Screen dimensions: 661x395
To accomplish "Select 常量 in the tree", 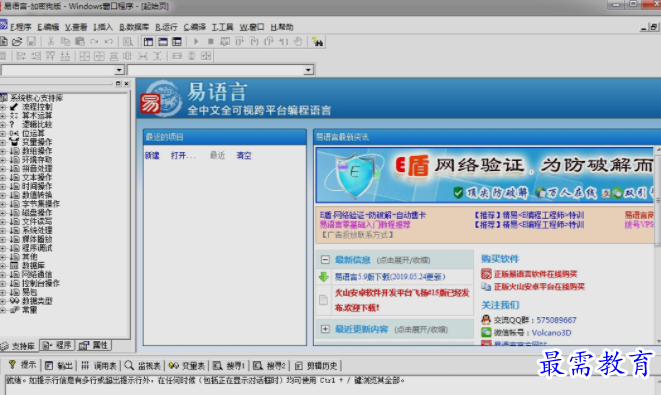I will [29, 310].
